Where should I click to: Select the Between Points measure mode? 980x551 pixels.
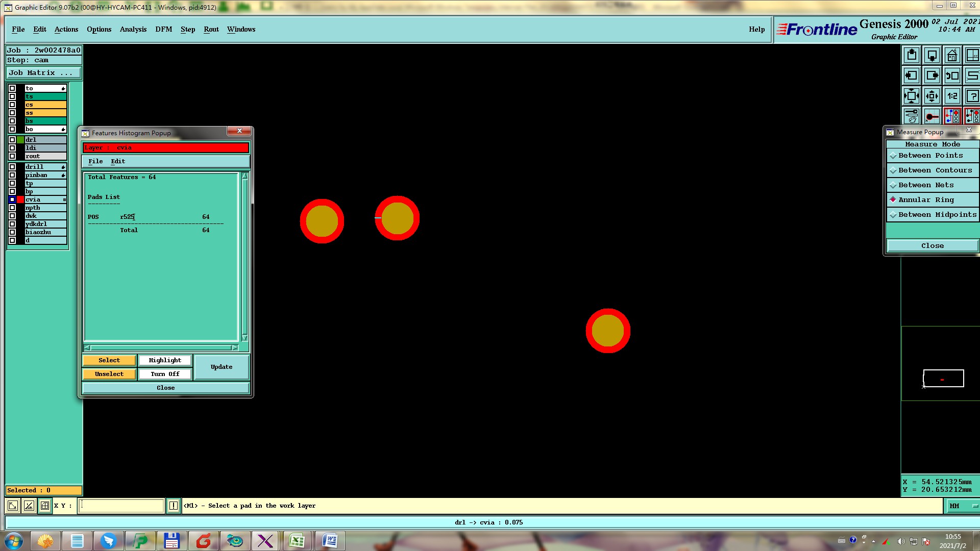[930, 156]
